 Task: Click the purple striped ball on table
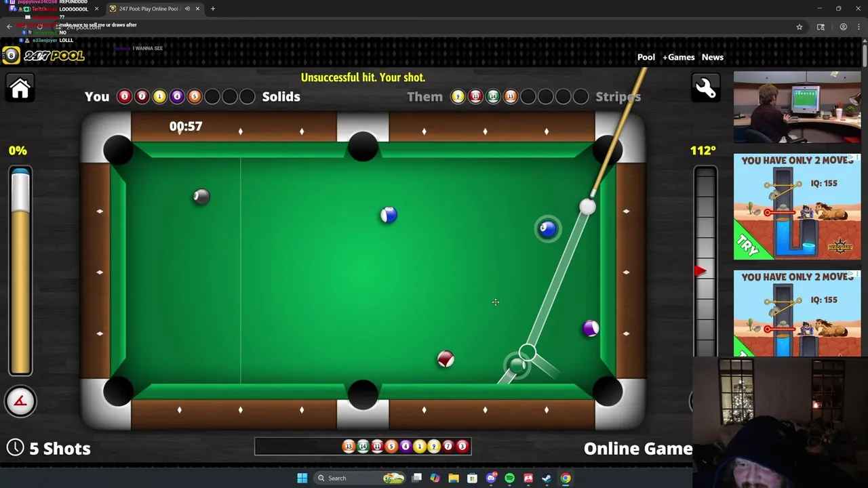pos(591,329)
